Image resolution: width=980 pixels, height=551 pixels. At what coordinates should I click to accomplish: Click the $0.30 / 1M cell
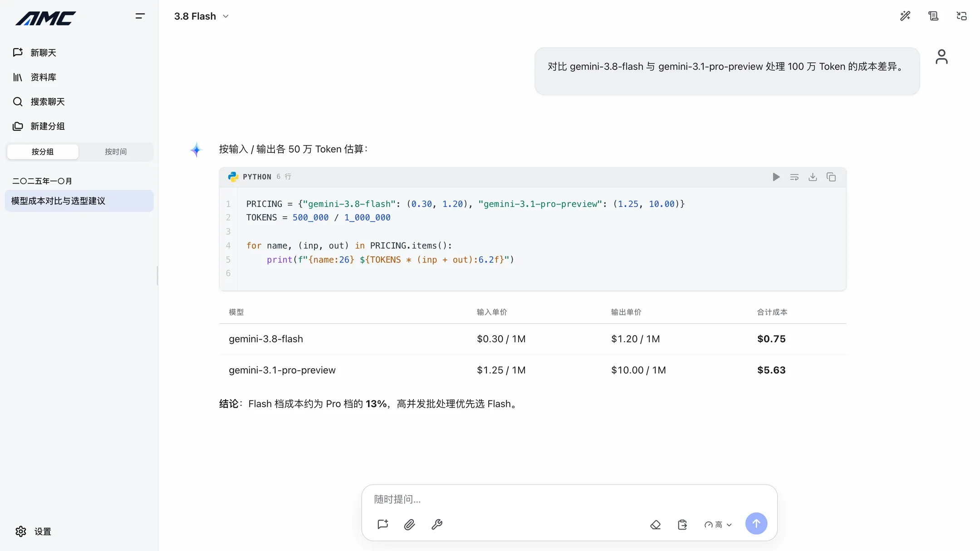pos(501,339)
